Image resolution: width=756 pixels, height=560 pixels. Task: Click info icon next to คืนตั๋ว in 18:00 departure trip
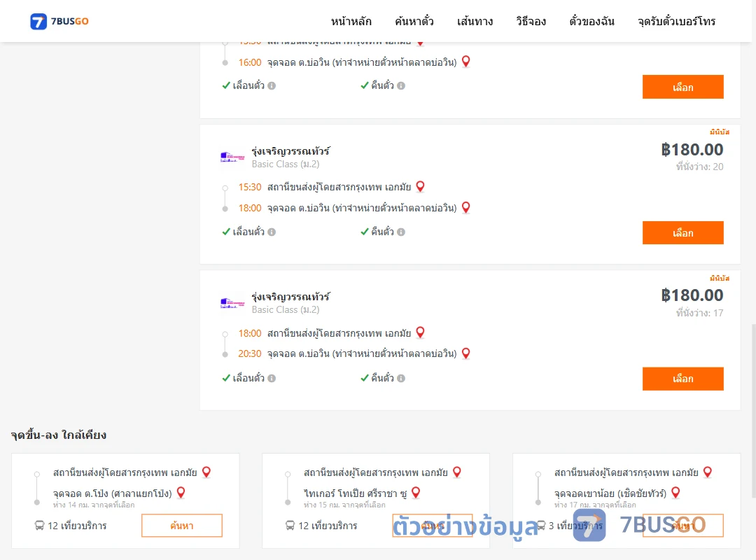(401, 378)
